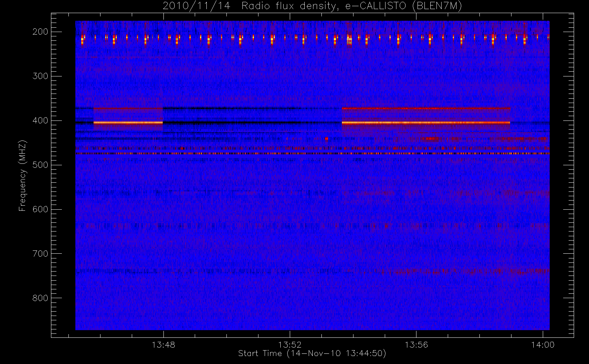589x364 pixels.
Task: Click the 400 frequency tick label
Action: [40, 120]
